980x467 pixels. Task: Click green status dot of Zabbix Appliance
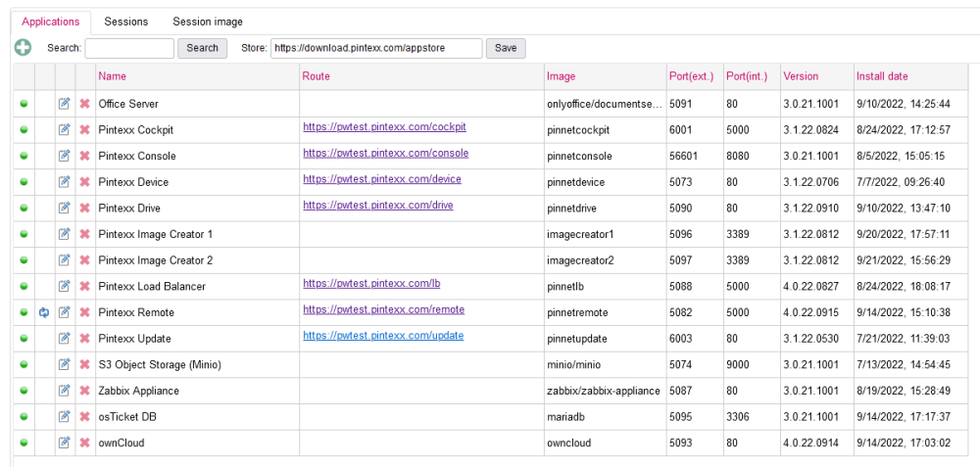[24, 392]
